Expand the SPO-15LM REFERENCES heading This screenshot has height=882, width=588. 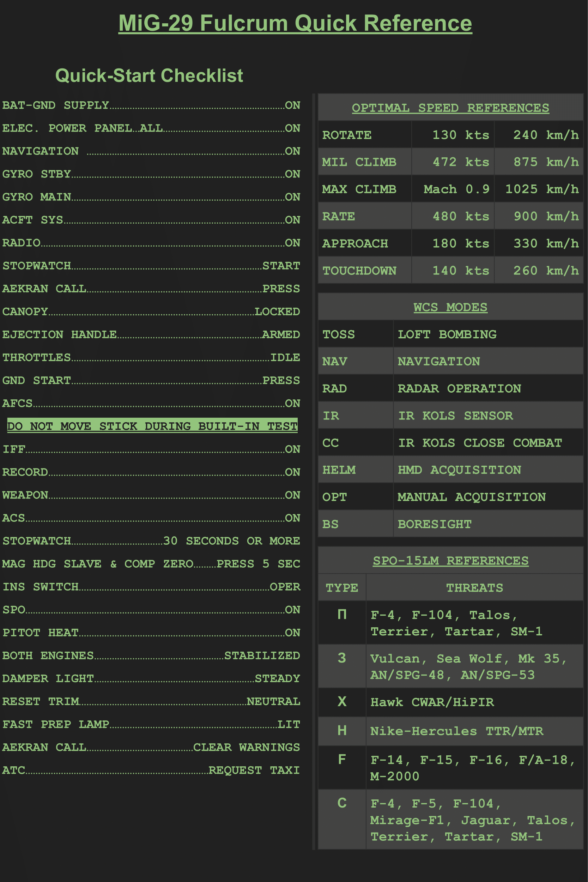point(450,561)
